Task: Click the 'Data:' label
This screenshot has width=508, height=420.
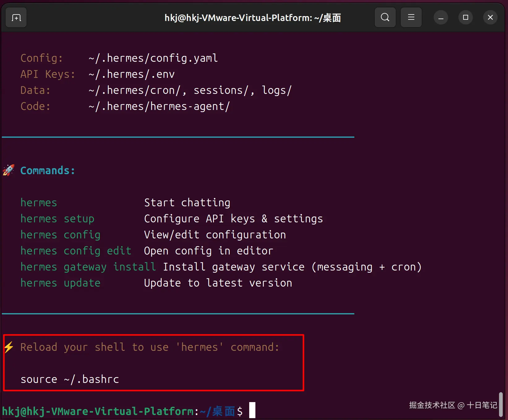Action: tap(35, 90)
